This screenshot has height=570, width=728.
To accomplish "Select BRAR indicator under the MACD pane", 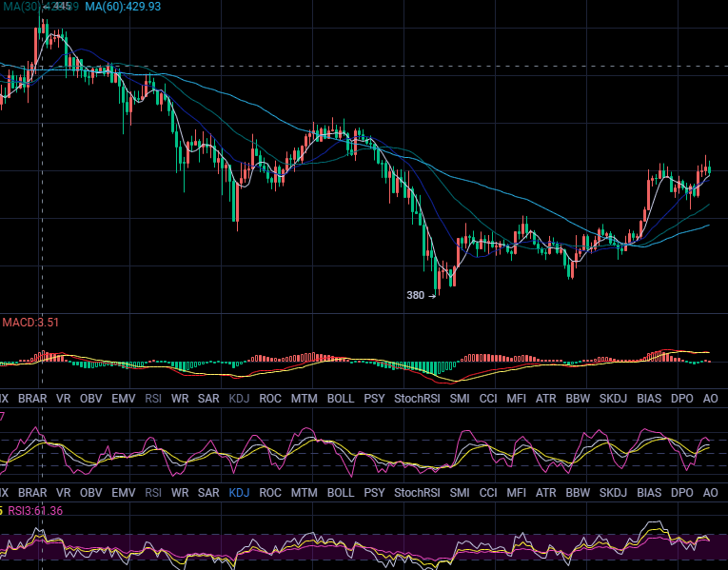I will 32,399.
